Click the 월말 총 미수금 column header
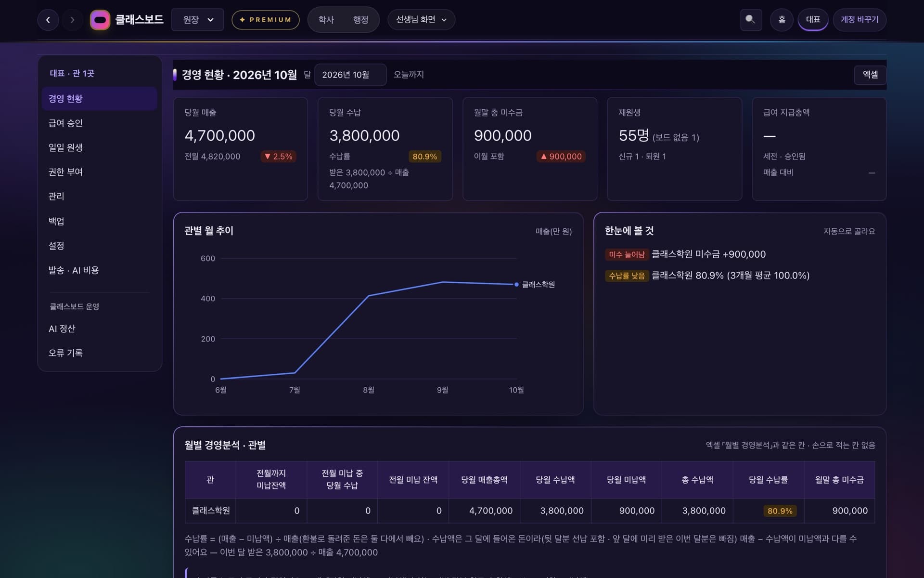The height and width of the screenshot is (578, 924). click(x=839, y=480)
